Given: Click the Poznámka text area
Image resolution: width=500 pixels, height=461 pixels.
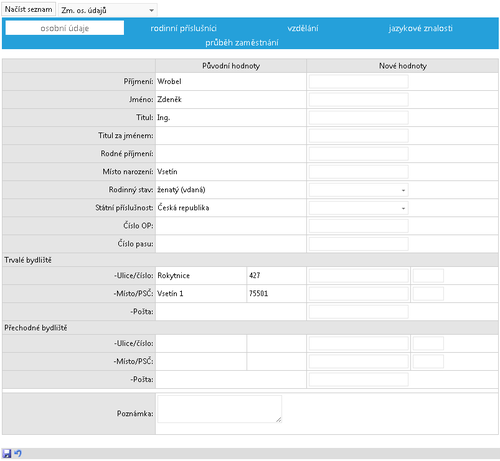Looking at the screenshot, I should pos(219,409).
